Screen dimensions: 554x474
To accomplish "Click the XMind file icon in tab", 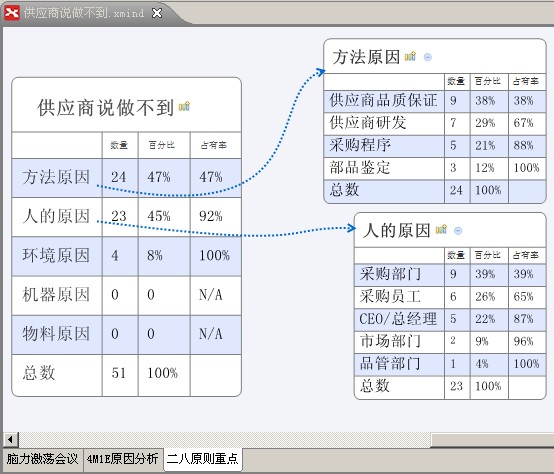I will (12, 13).
